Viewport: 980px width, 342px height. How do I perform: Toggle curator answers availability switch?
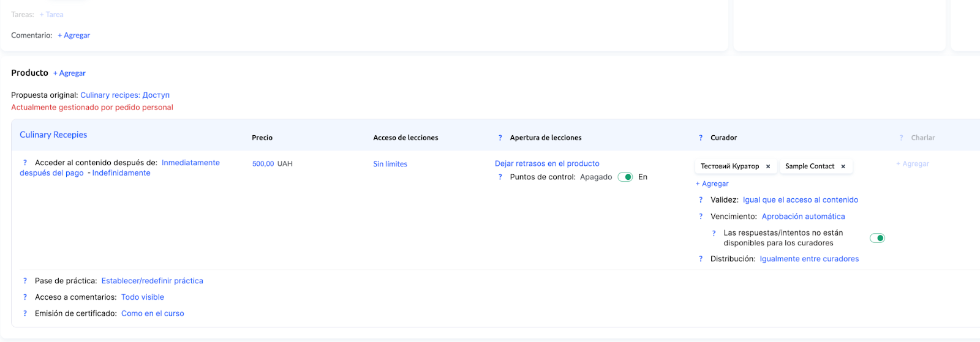coord(877,238)
